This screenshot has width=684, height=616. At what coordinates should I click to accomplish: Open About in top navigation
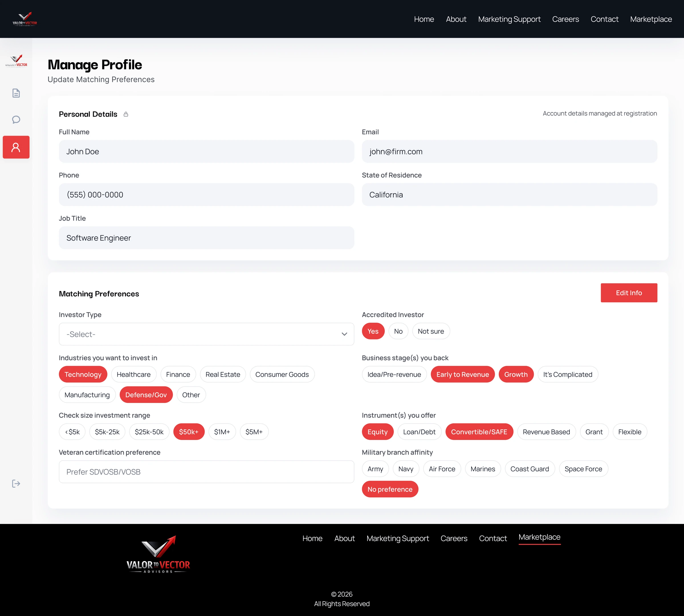[456, 19]
